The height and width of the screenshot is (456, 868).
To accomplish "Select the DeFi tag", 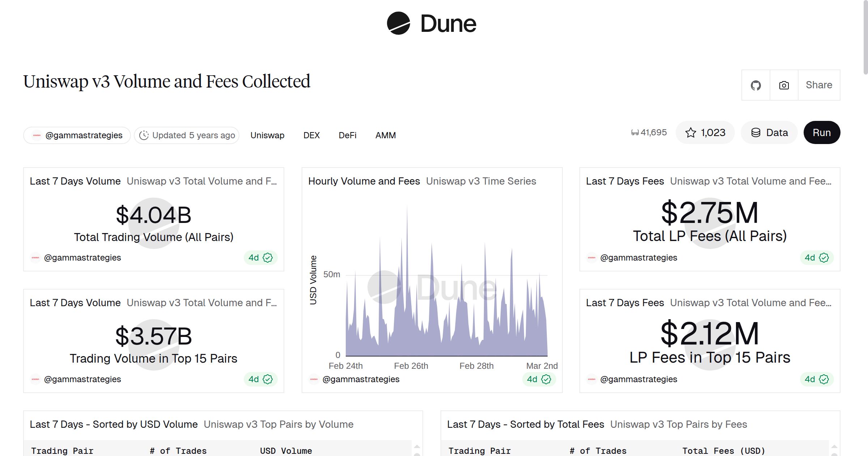I will click(x=347, y=135).
